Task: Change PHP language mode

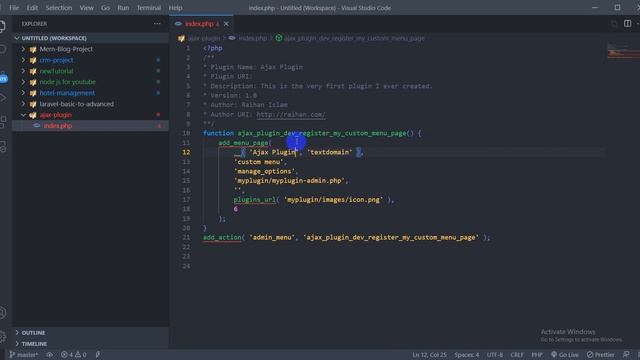Action: (x=537, y=355)
